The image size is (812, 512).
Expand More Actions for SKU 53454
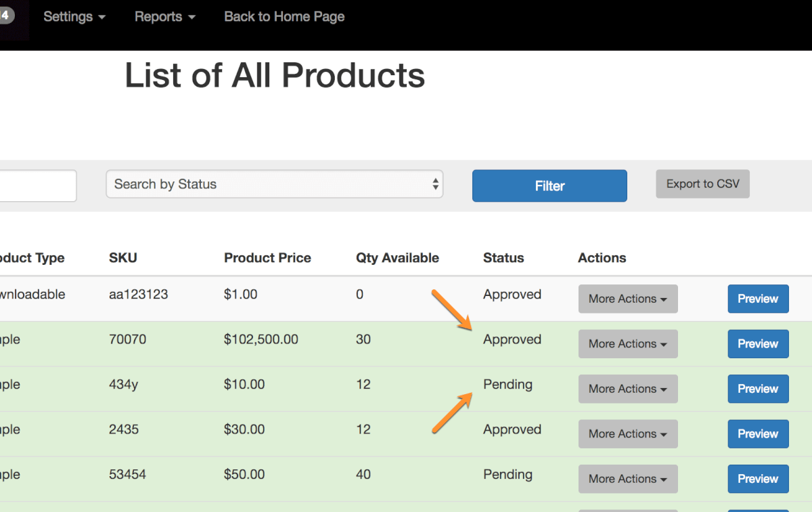pos(627,479)
